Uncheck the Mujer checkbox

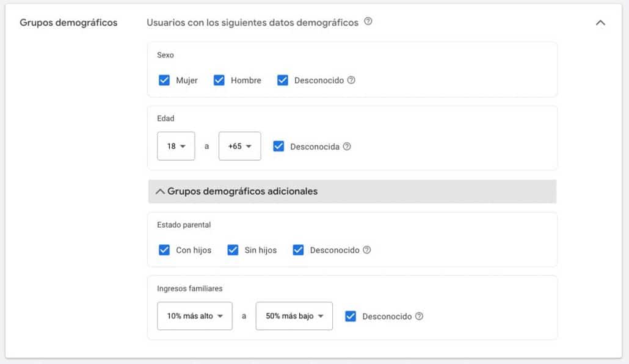(164, 80)
